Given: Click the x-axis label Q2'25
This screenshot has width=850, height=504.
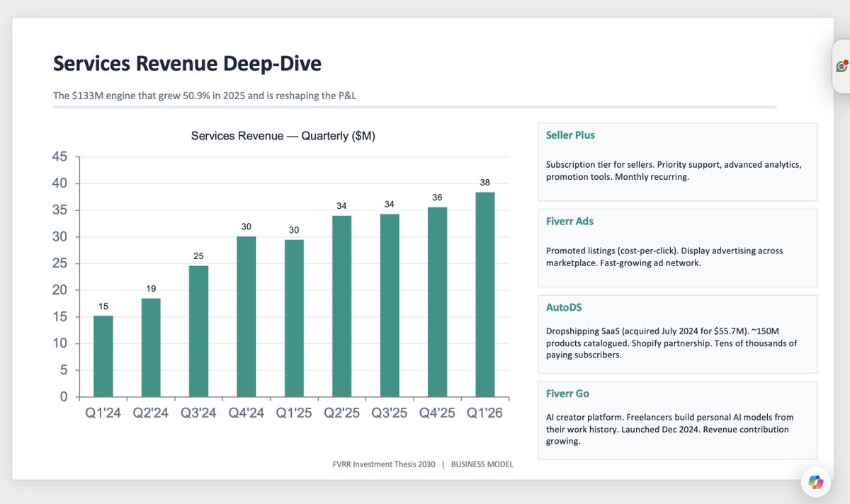Looking at the screenshot, I should coord(341,413).
